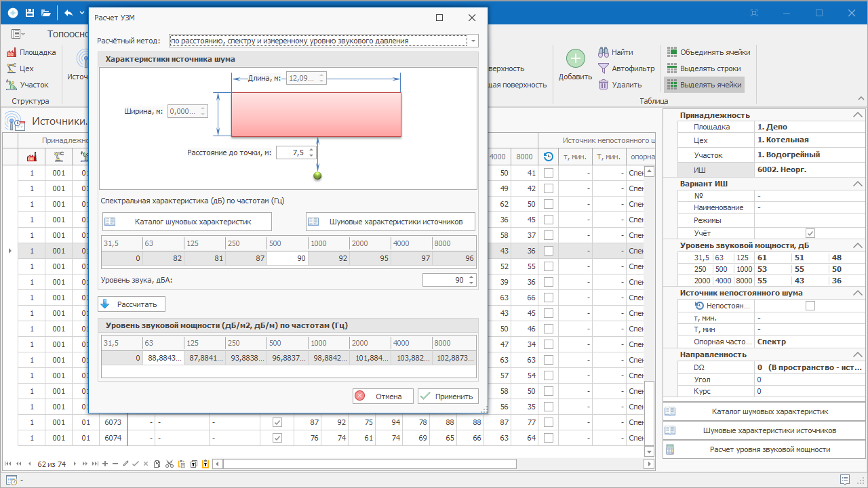Image resolution: width=868 pixels, height=488 pixels.
Task: Add a Площадка structure item
Action: (31, 52)
